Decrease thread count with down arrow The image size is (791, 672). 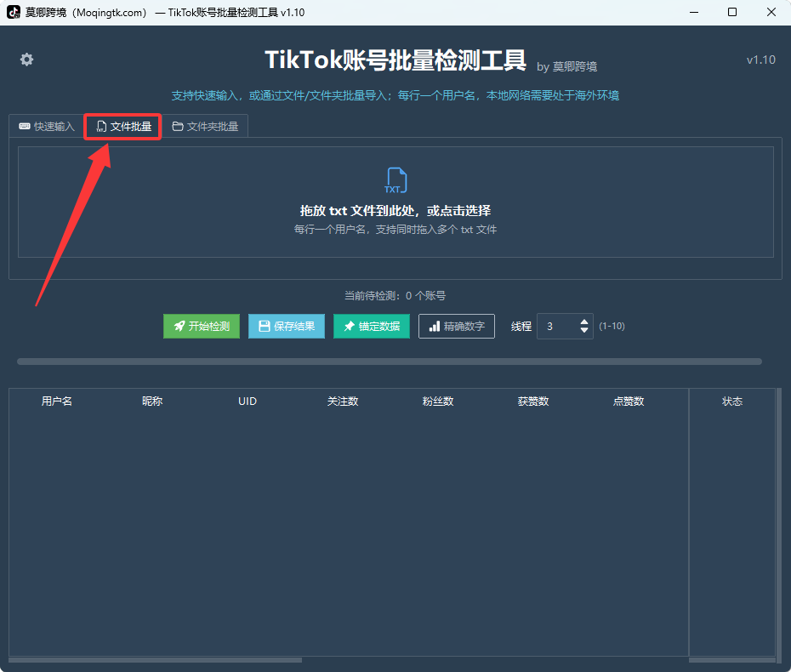click(584, 330)
